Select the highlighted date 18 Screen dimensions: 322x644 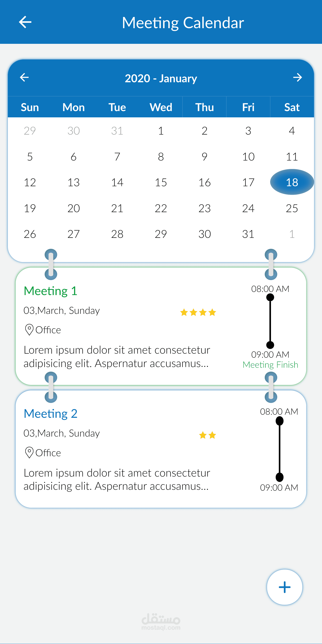(x=292, y=182)
